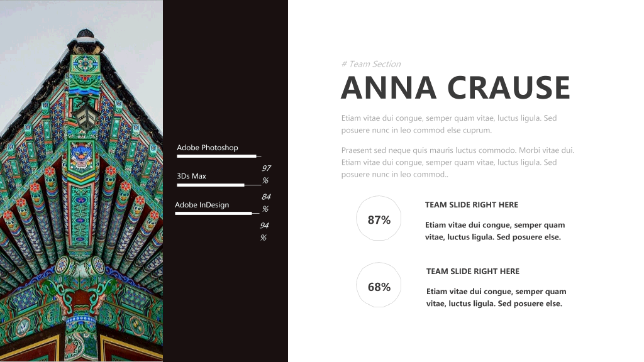Click bold description beside the 87% circle
644x362 pixels.
pos(495,231)
